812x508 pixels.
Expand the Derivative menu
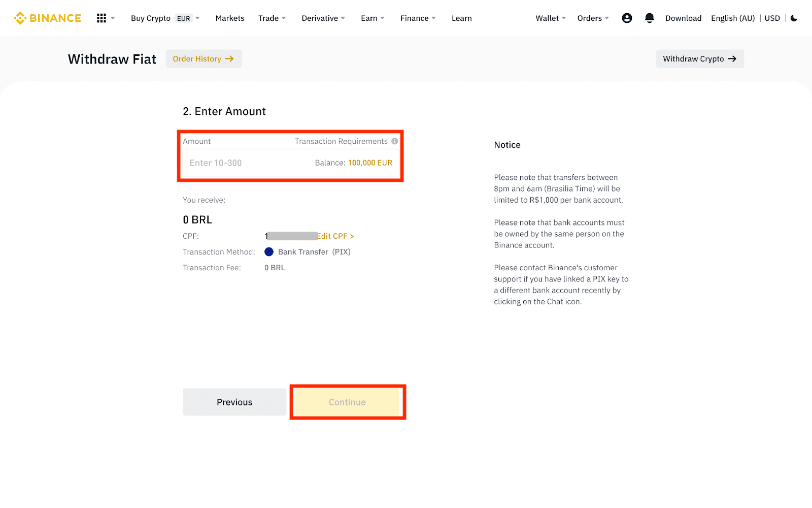(x=323, y=18)
